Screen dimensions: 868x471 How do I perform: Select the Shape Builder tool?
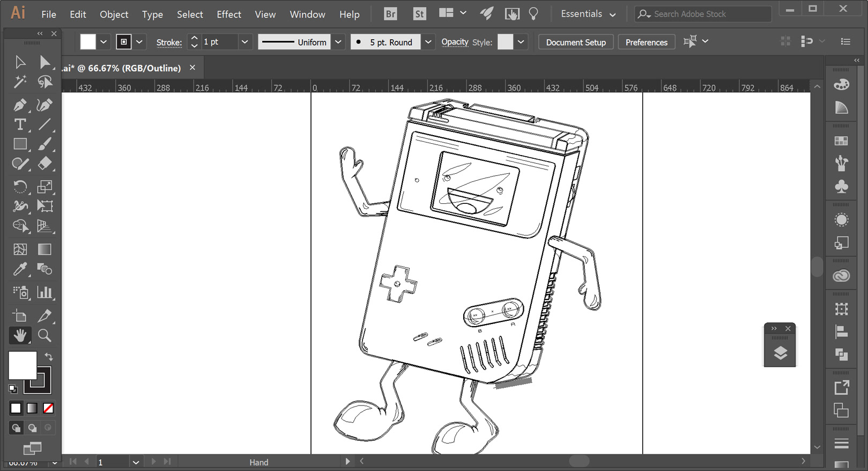click(x=20, y=225)
